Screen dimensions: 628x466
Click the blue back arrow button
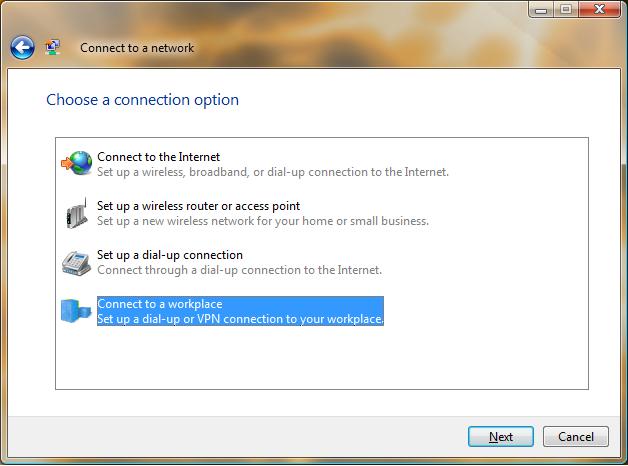pyautogui.click(x=22, y=48)
